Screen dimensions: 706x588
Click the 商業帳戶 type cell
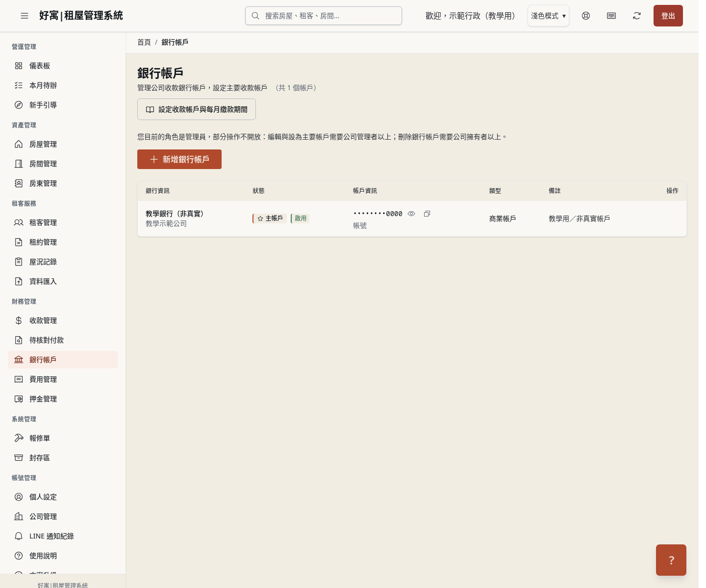[x=503, y=219]
